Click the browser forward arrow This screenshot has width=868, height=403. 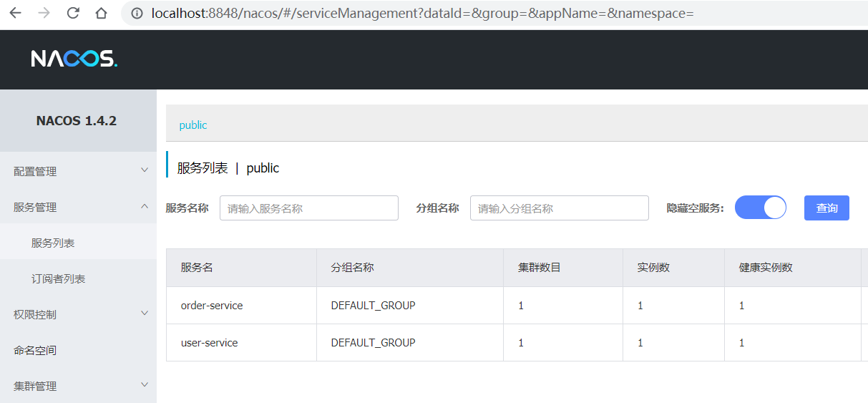point(44,13)
